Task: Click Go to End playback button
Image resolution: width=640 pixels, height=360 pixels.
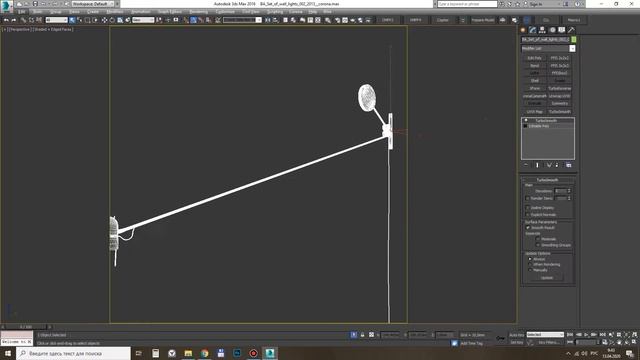Action: tap(602, 335)
